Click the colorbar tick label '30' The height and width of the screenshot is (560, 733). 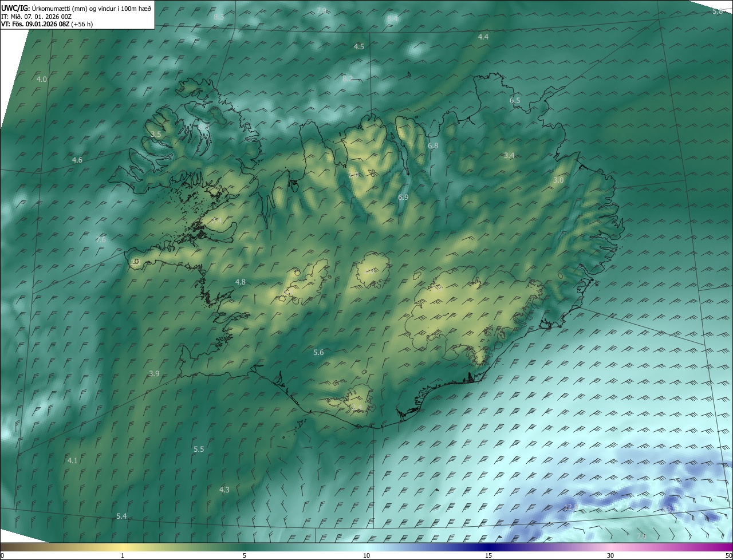coord(610,555)
